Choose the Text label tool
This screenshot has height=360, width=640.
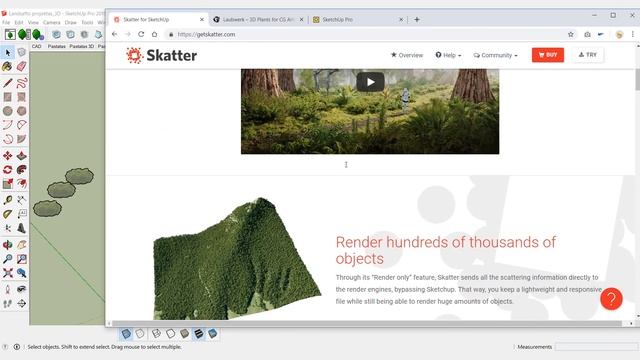point(22,214)
